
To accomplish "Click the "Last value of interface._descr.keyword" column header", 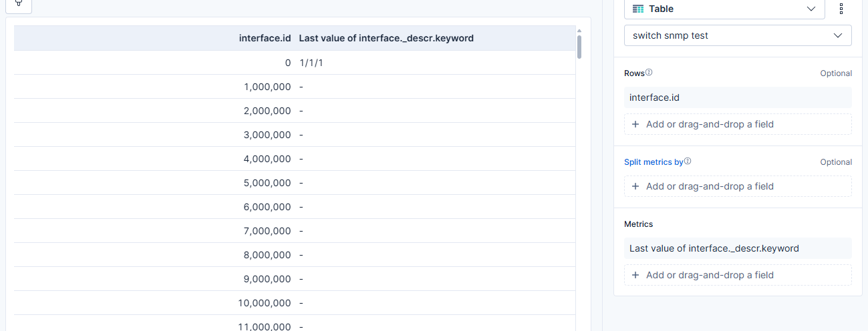I will pyautogui.click(x=386, y=38).
